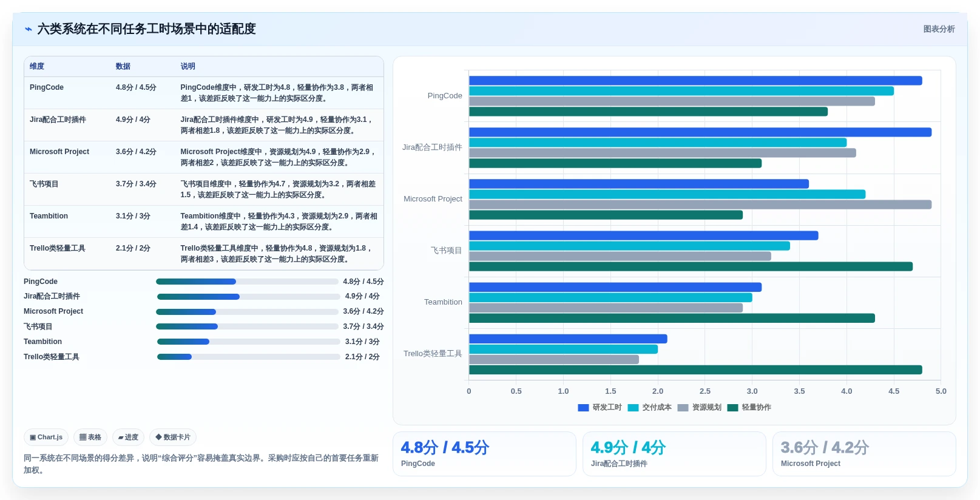Toggle the 交付成本 legend swatch
The width and height of the screenshot is (980, 500).
point(633,408)
